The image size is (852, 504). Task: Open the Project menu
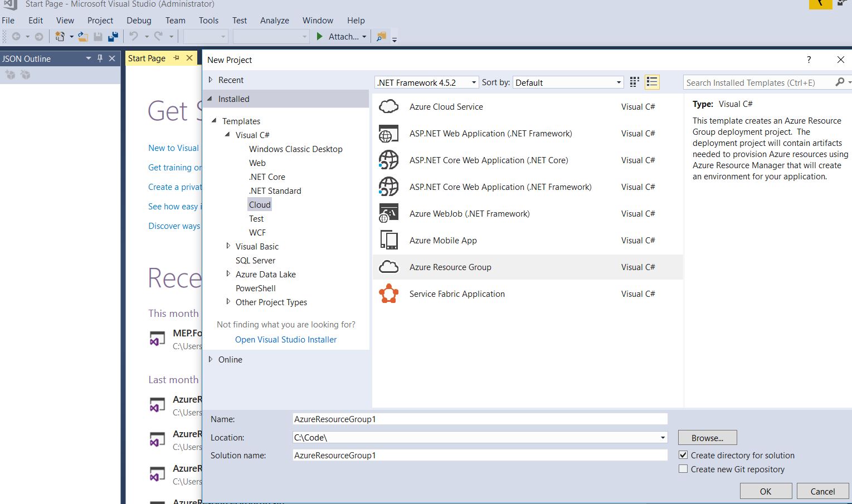click(x=100, y=21)
